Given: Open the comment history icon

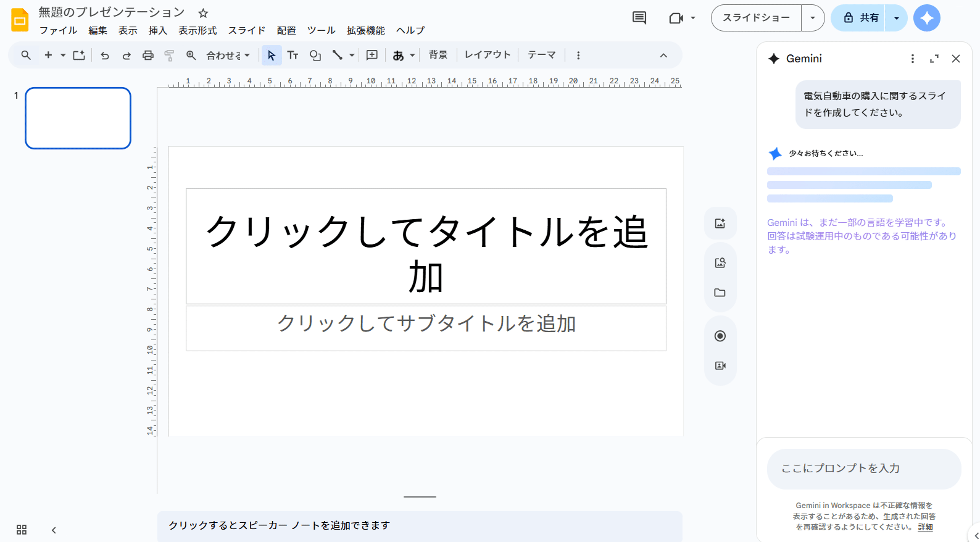Looking at the screenshot, I should 639,18.
